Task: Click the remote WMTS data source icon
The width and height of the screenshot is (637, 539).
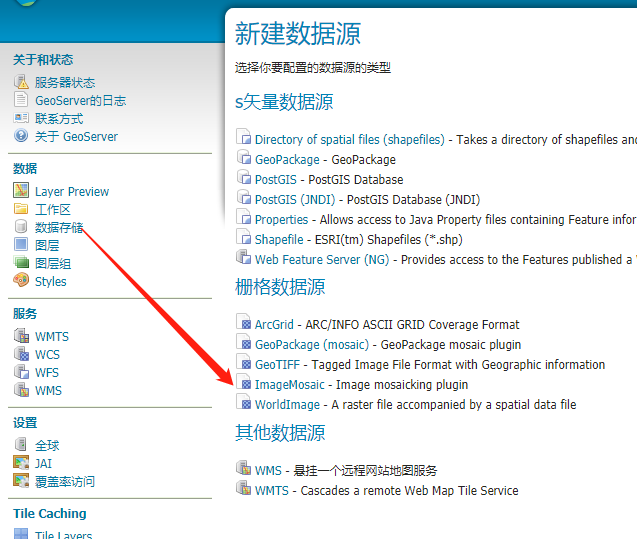Action: click(244, 488)
